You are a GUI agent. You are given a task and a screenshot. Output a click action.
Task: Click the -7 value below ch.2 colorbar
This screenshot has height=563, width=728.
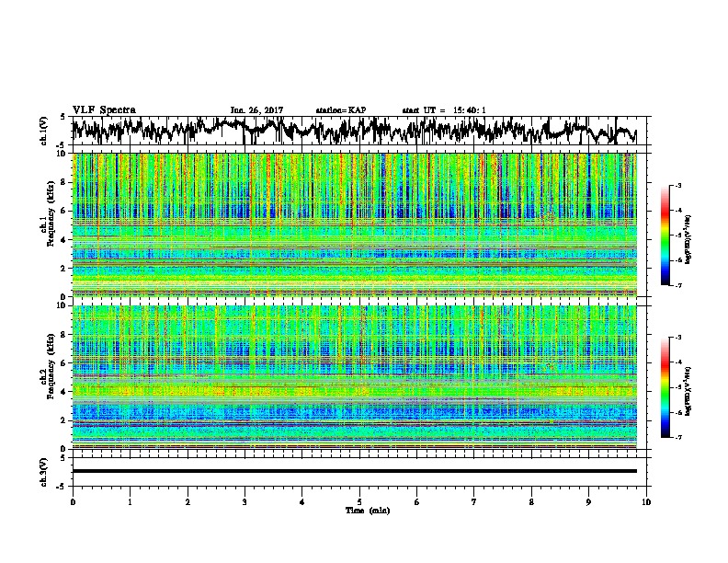point(678,438)
